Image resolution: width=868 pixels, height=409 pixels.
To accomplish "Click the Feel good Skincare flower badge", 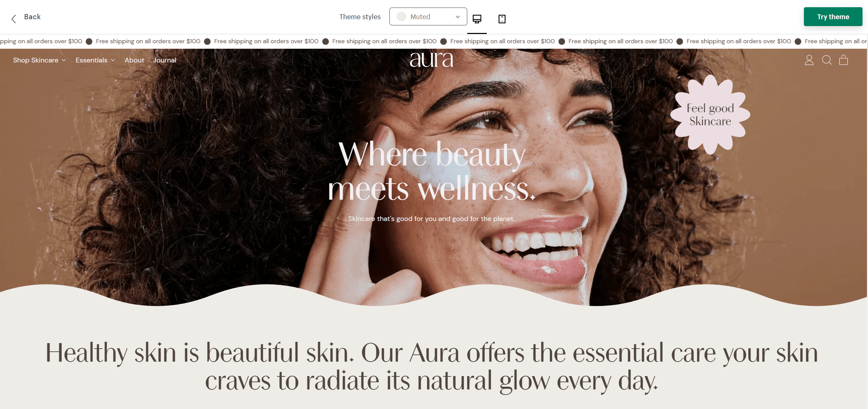I will point(710,114).
